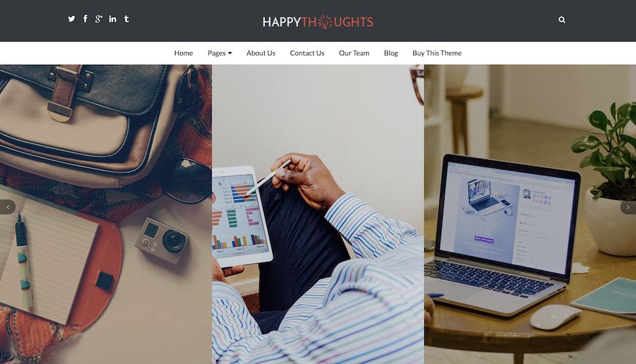Advance to next slide arrow
636x364 pixels.
tap(628, 207)
